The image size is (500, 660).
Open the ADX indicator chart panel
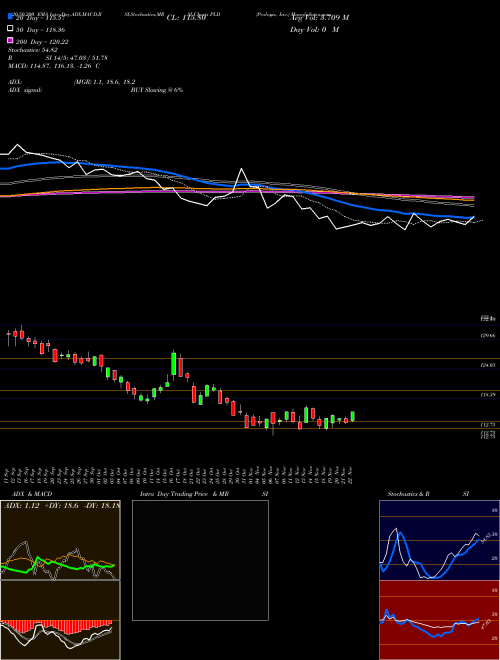[x=60, y=540]
